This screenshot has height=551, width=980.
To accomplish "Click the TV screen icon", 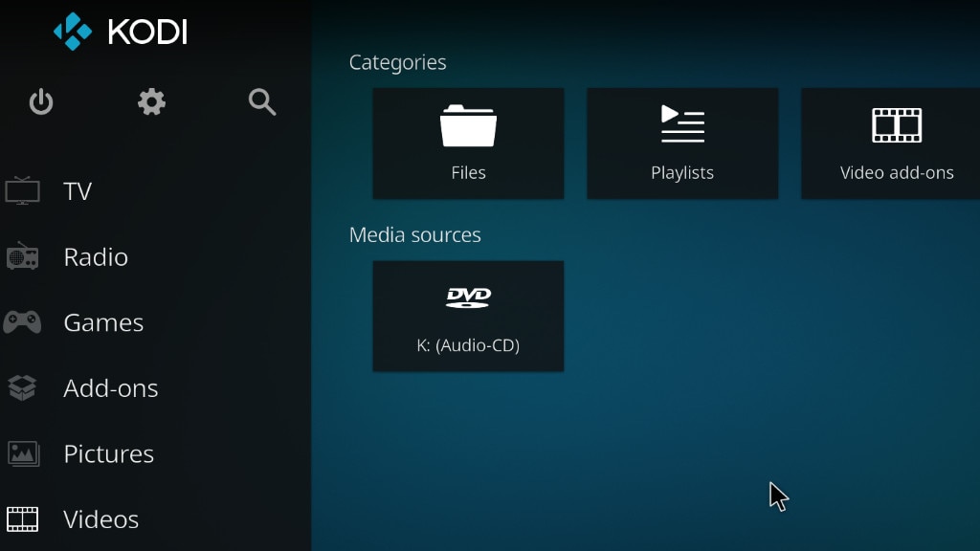I will click(x=22, y=190).
